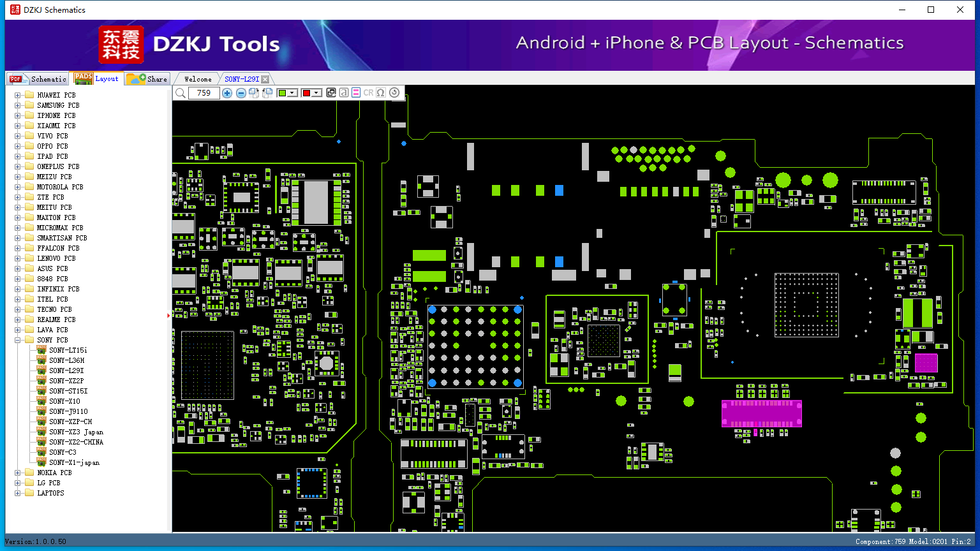This screenshot has width=980, height=551.
Task: Click the red arrow handle on the tree panel edge
Action: pyautogui.click(x=169, y=315)
